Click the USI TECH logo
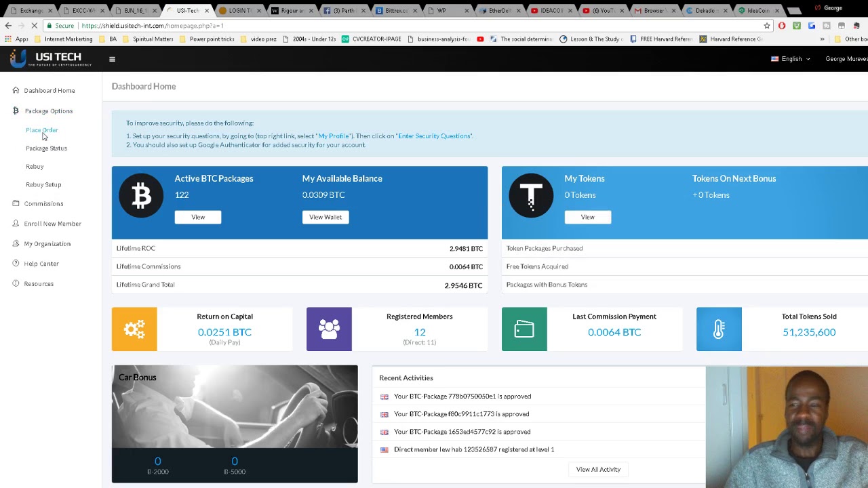Viewport: 868px width, 488px height. click(x=51, y=59)
